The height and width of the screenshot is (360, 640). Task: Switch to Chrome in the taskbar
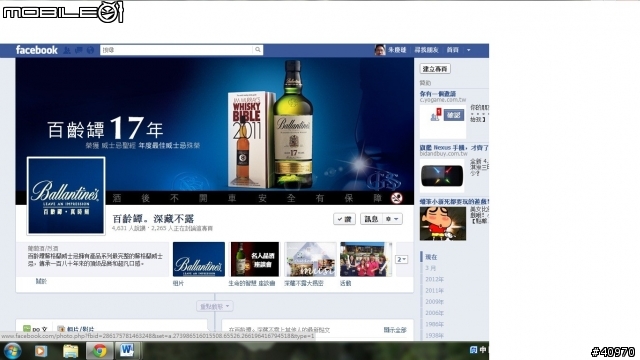(x=99, y=351)
